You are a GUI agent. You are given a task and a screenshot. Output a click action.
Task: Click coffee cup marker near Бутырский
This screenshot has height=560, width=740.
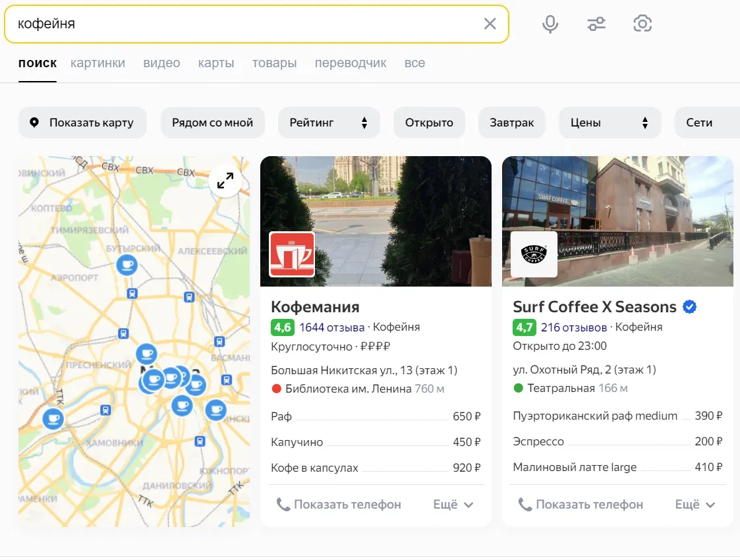coord(127,265)
